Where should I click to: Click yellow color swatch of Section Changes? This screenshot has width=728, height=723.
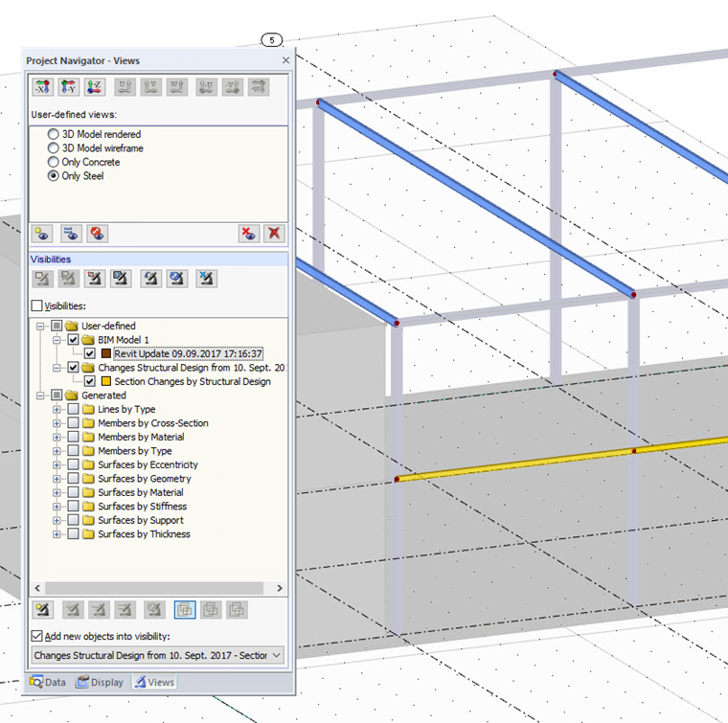click(106, 381)
